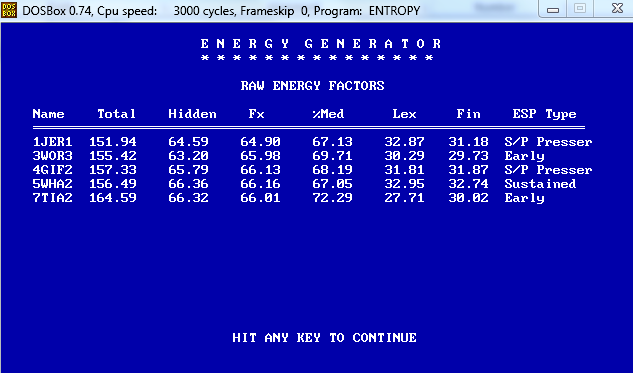Click the Total column header
This screenshot has height=373, width=633.
point(116,114)
